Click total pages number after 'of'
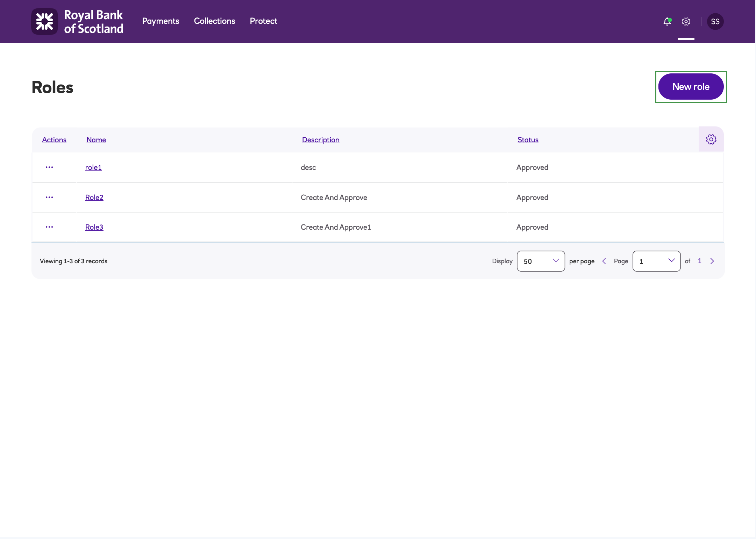Viewport: 756px width, 539px height. click(699, 261)
